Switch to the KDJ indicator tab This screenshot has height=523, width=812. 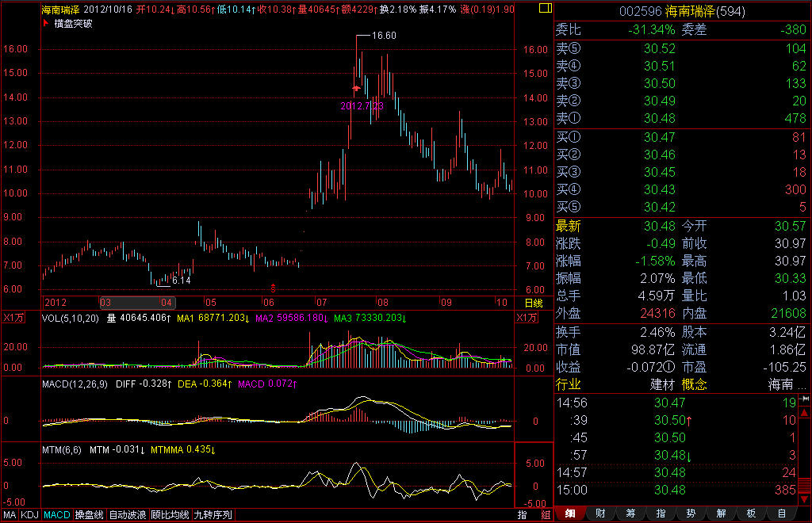coord(29,514)
